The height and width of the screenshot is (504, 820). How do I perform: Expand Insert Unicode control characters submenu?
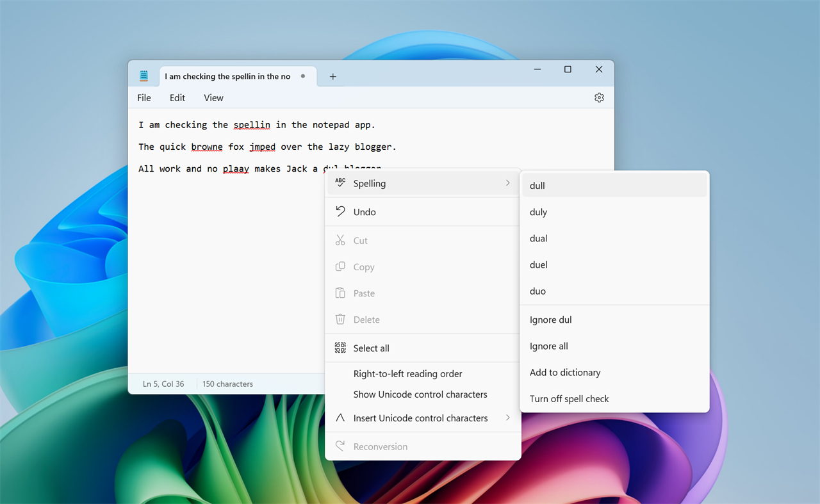[x=507, y=418]
